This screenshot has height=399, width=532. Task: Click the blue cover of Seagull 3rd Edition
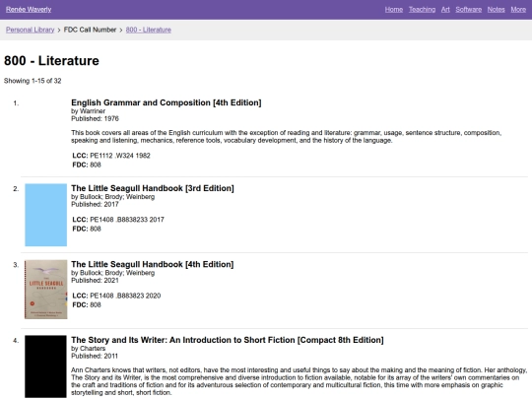coord(45,215)
